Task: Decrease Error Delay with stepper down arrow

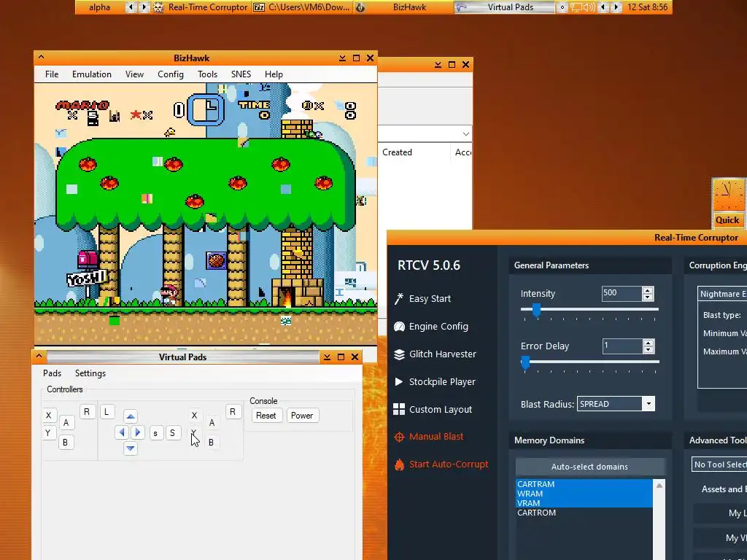Action: (x=648, y=350)
